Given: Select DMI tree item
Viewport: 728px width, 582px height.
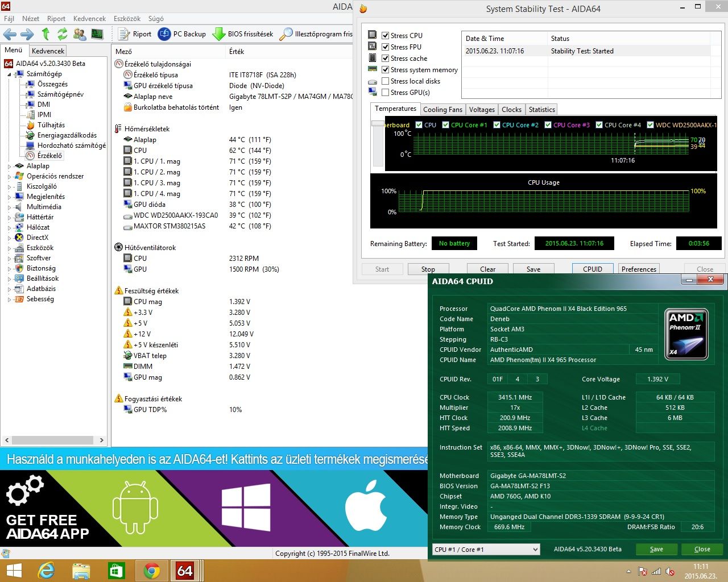Looking at the screenshot, I should click(x=44, y=105).
